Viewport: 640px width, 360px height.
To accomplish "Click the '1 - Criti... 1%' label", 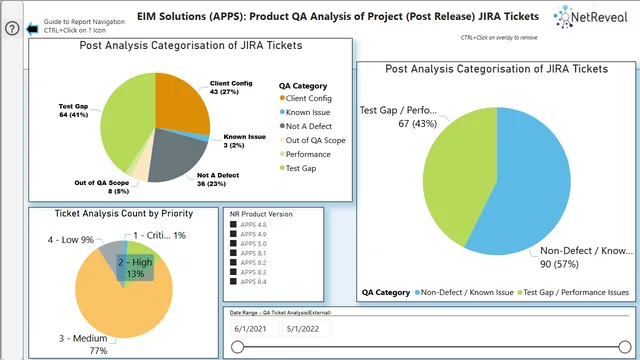I will click(x=159, y=236).
